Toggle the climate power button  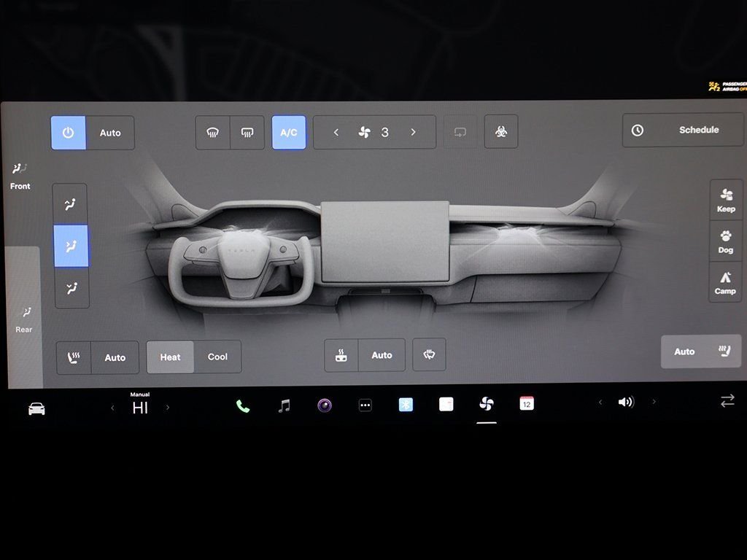pos(69,133)
